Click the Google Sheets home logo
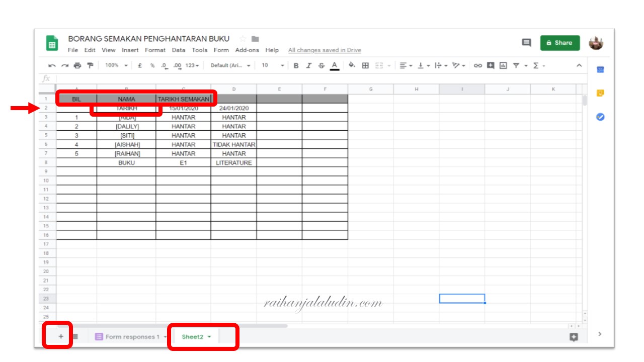The image size is (644, 362). pyautogui.click(x=52, y=43)
